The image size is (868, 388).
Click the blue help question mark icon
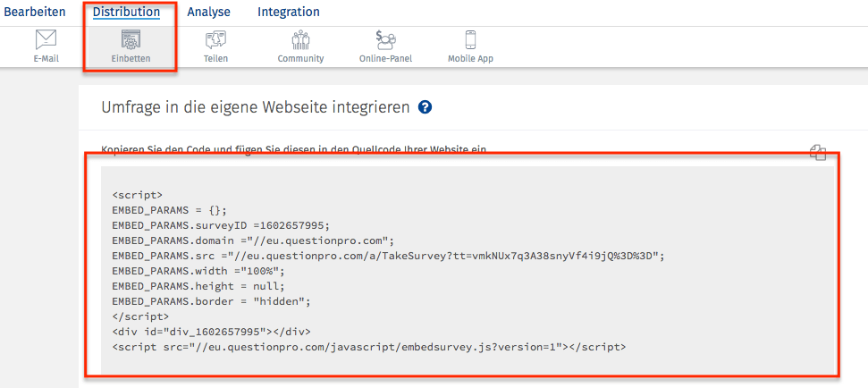[x=426, y=107]
